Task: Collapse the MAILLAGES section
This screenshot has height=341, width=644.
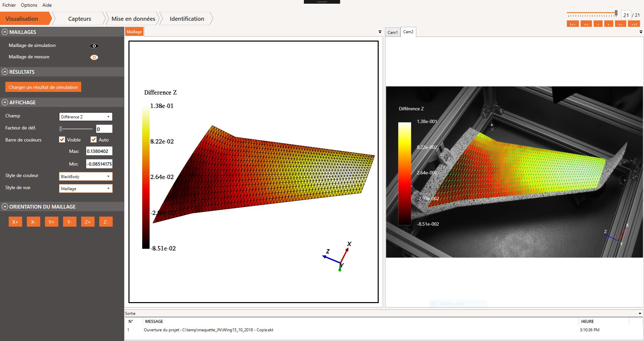Action: [5, 32]
